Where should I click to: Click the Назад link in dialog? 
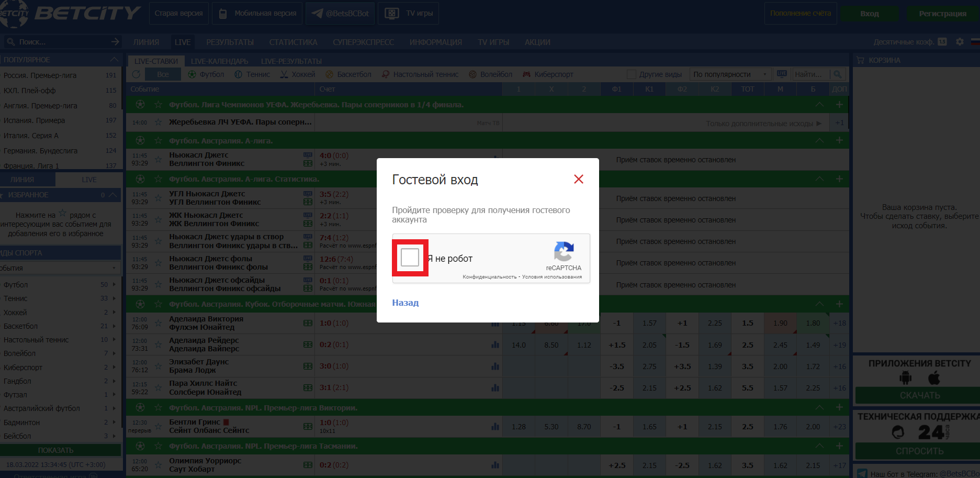(405, 303)
